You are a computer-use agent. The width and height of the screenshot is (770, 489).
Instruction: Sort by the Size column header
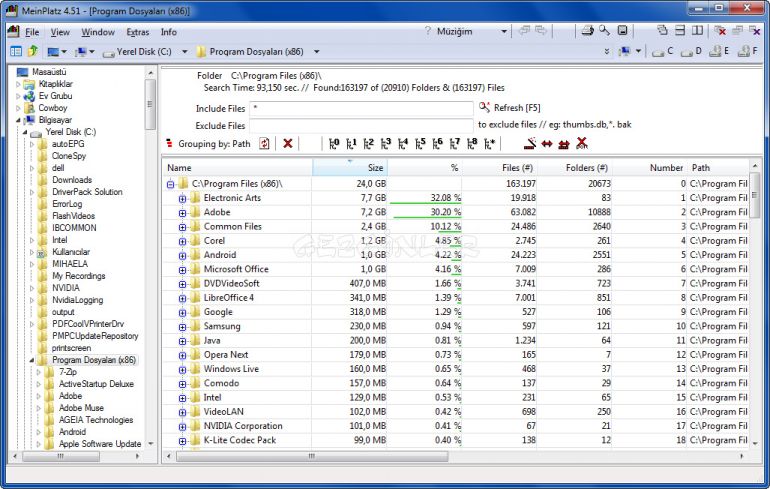click(350, 167)
